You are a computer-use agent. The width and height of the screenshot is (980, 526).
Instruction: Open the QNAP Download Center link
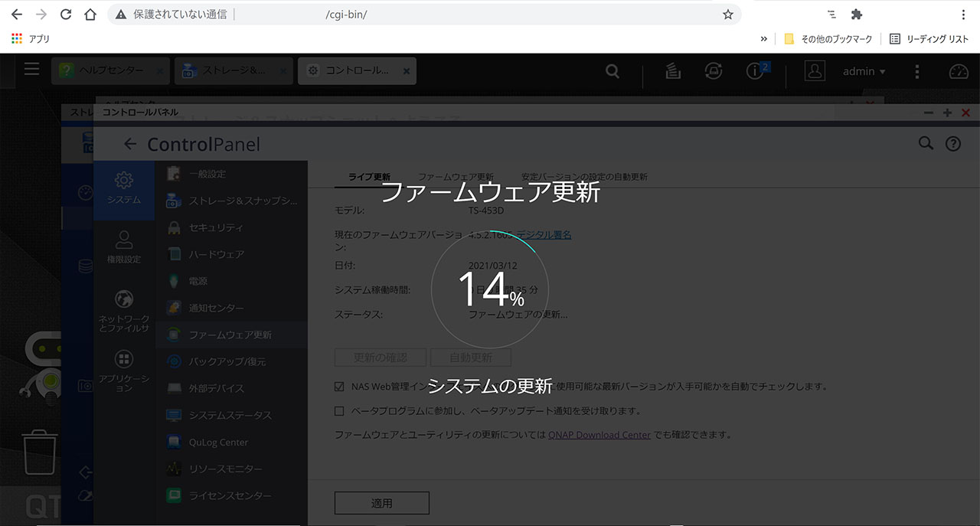599,435
